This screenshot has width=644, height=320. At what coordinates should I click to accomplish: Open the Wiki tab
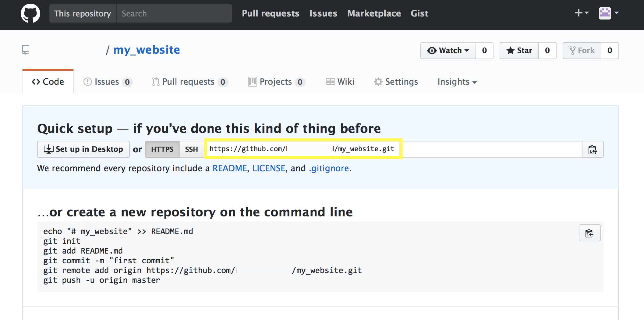[x=340, y=82]
